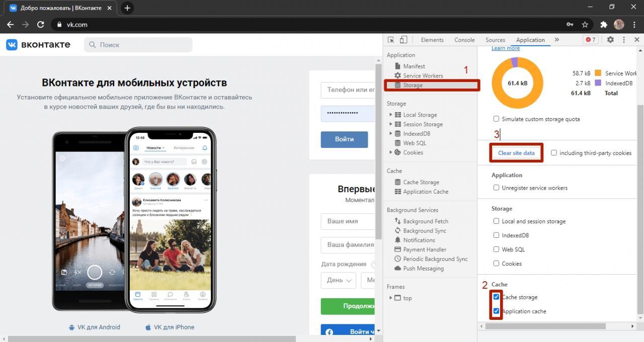The height and width of the screenshot is (342, 644).
Task: Click the purple IndexedDB legend swatch
Action: 598,83
